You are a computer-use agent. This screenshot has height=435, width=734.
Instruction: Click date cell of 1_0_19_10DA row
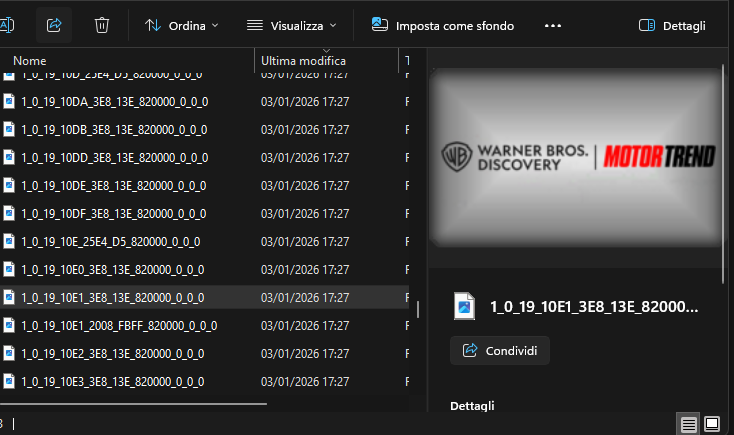click(x=305, y=102)
